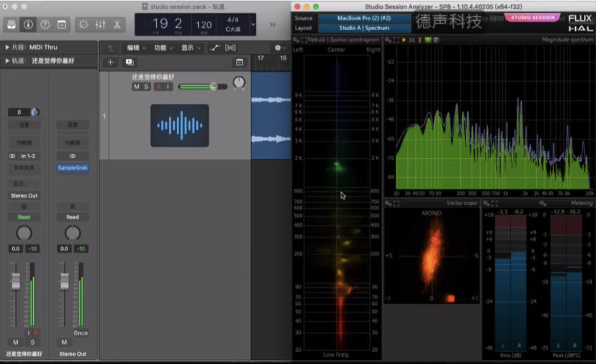Image resolution: width=596 pixels, height=364 pixels.
Task: Open the Library icon in Logic toolbar
Action: pos(11,25)
